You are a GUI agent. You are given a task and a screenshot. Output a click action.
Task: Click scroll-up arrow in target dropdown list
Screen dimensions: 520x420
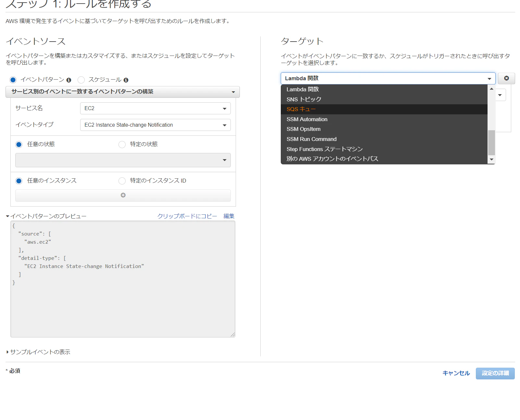(x=491, y=89)
